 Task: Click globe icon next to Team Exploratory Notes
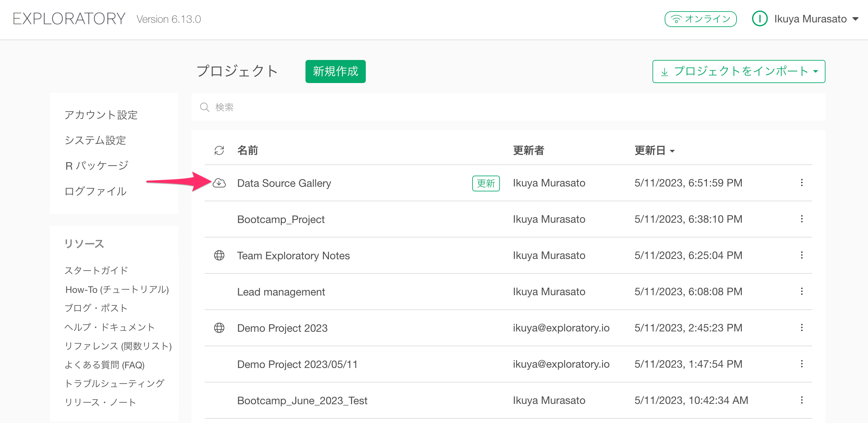tap(219, 255)
